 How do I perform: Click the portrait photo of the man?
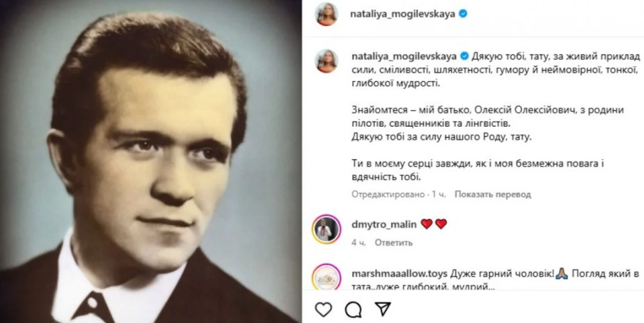click(150, 161)
